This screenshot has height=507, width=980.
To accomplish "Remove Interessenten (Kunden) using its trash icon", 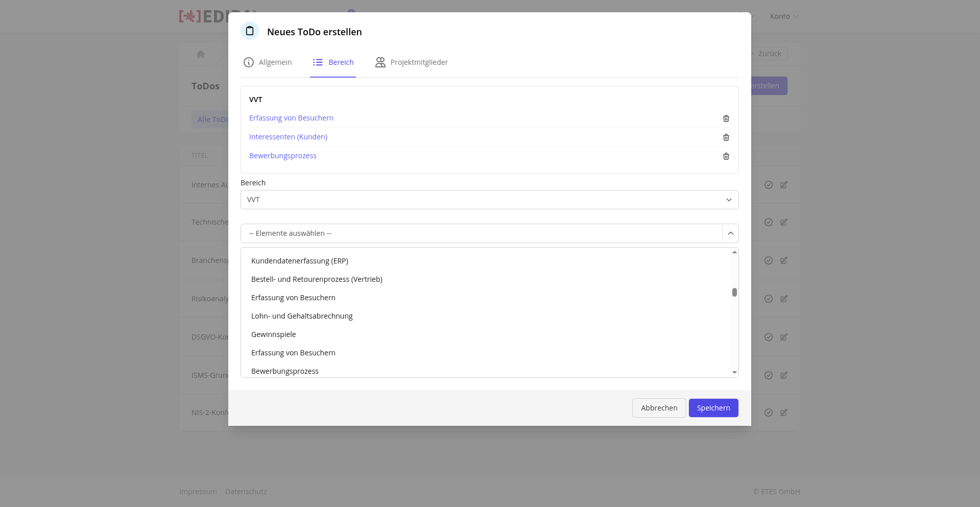I will [726, 137].
